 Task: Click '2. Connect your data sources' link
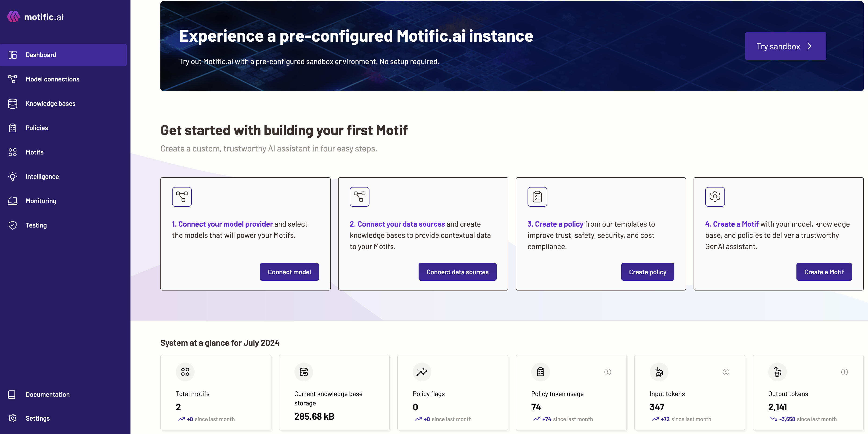(397, 224)
